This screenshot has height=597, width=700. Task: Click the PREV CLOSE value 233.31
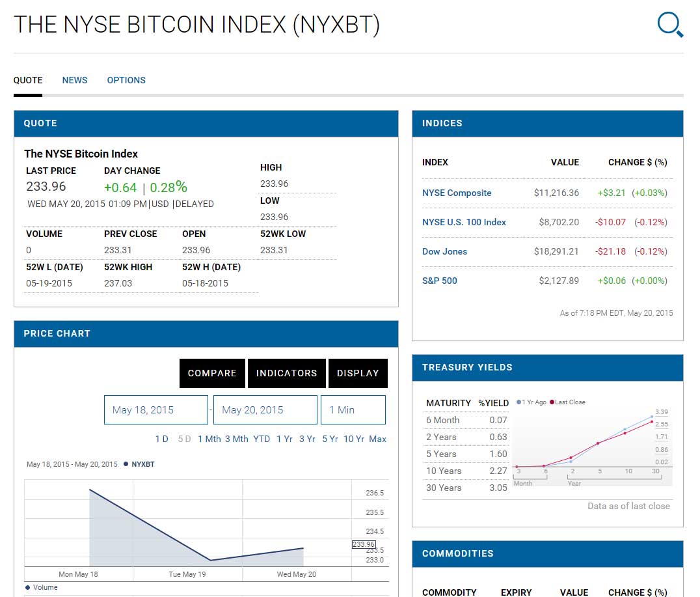coord(118,250)
